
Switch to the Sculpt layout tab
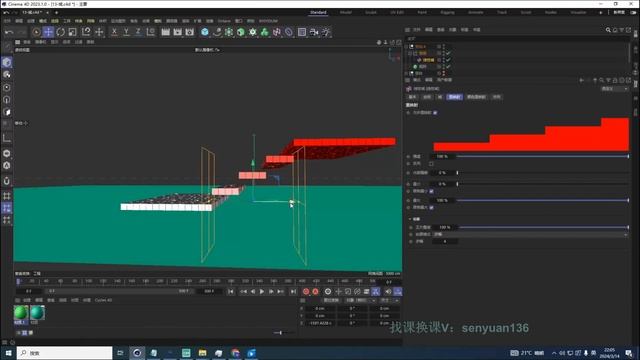point(371,13)
